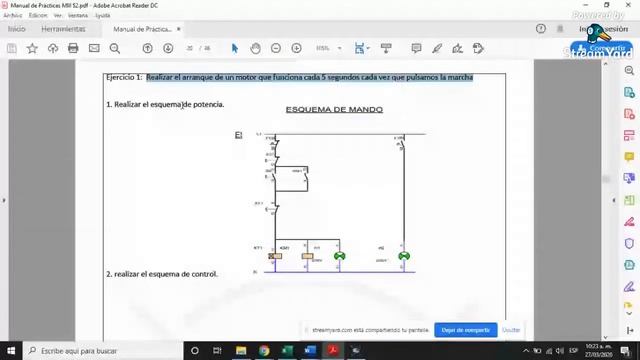640x360 pixels.
Task: Expand more tools chevron in right panel
Action: [x=629, y=313]
